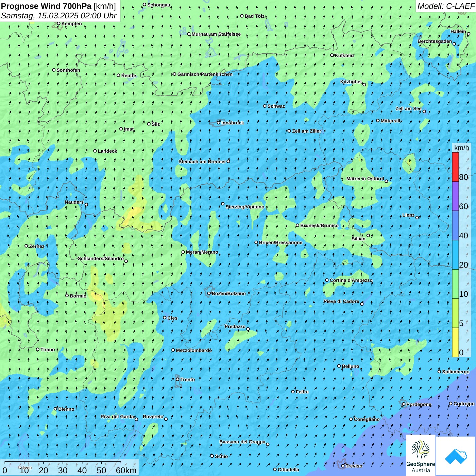Viewport: 476px width, 476px height.
Task: Click the Lienz town marker
Action: coord(417,217)
